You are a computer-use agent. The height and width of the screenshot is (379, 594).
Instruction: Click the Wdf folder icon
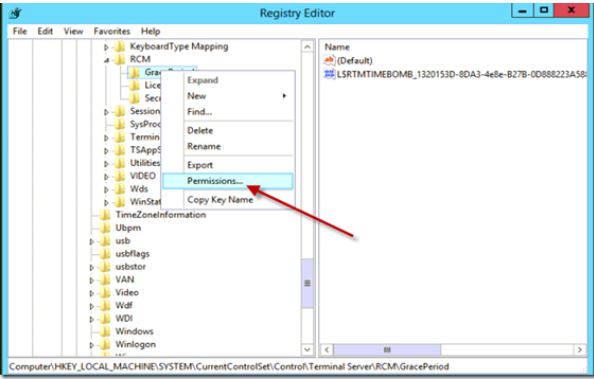click(105, 305)
